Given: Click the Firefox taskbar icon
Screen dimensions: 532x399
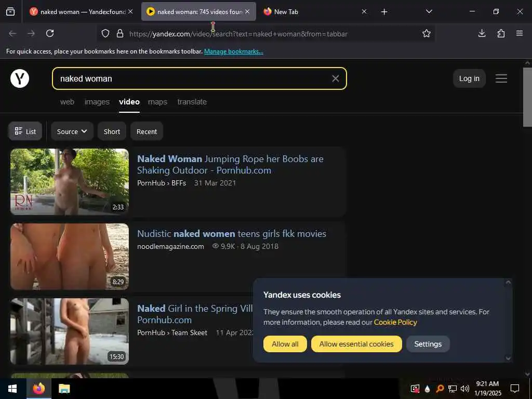Looking at the screenshot, I should click(x=38, y=389).
